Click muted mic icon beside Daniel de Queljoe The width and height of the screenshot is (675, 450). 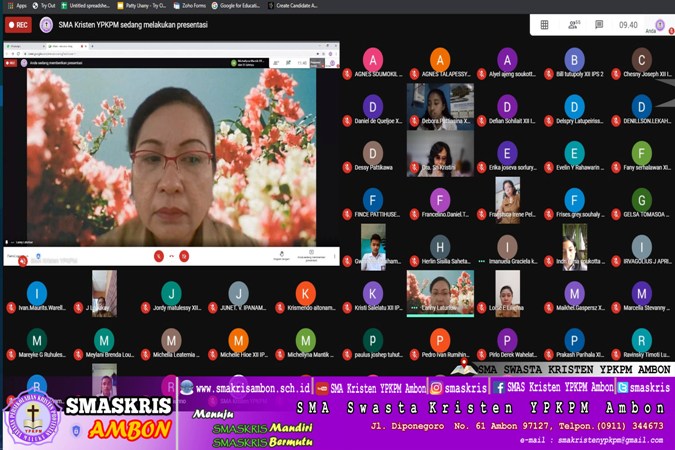(347, 121)
